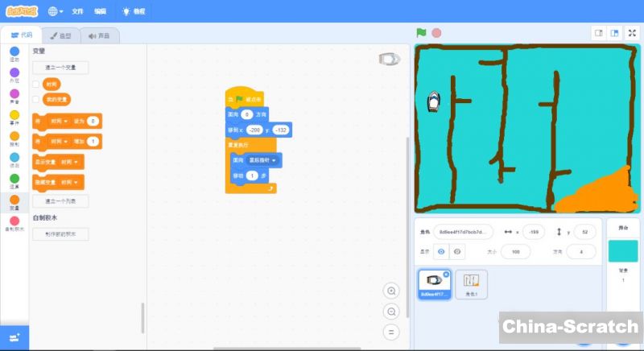Open the add extension button at bottom-left

(14, 337)
